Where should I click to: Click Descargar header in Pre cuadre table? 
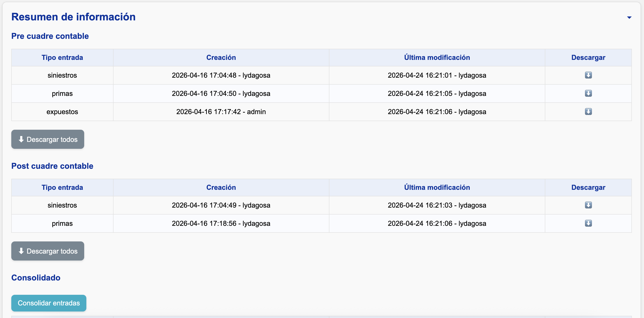click(x=588, y=57)
